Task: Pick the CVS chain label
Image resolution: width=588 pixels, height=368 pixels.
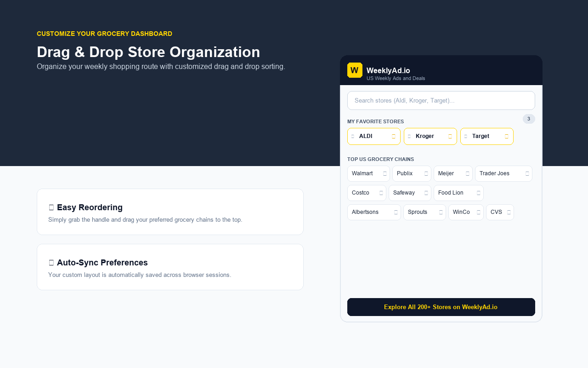Action: point(496,212)
